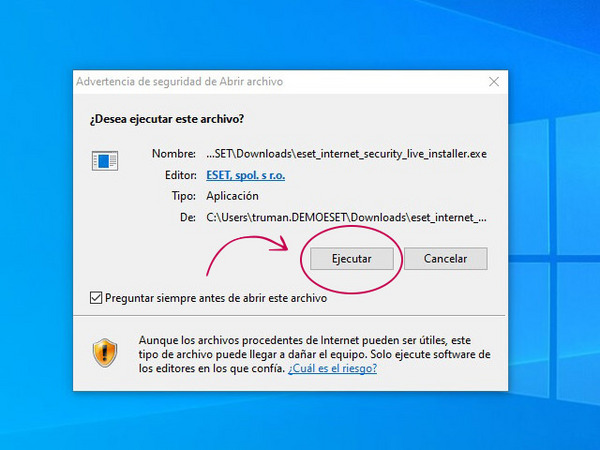The width and height of the screenshot is (600, 450).
Task: Click the Ejecutar button
Action: (x=352, y=258)
